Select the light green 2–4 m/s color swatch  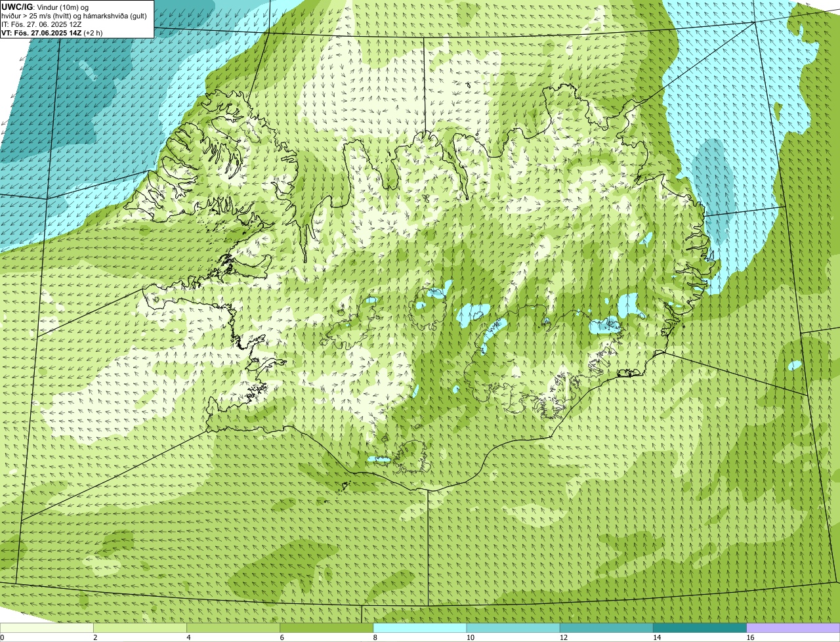(x=140, y=628)
